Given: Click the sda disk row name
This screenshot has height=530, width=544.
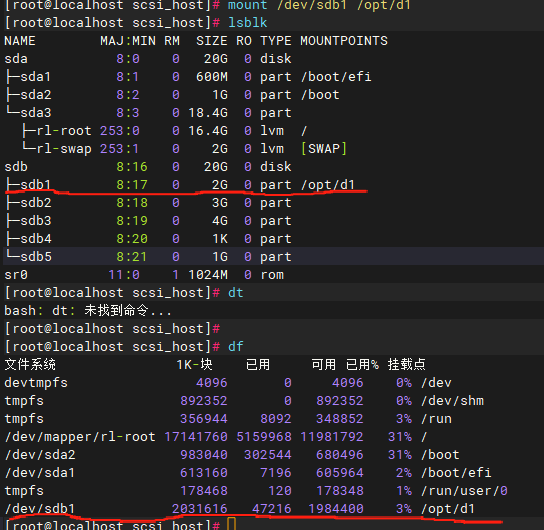Looking at the screenshot, I should 16,59.
